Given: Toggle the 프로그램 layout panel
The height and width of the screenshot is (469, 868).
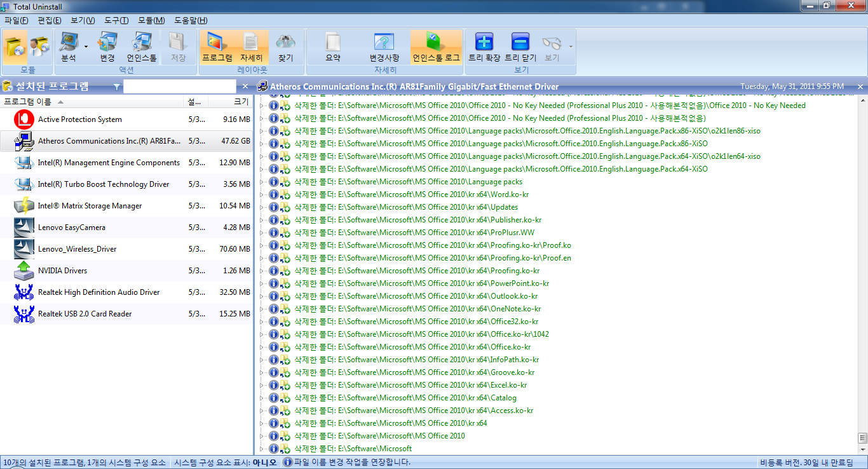Looking at the screenshot, I should [x=217, y=47].
